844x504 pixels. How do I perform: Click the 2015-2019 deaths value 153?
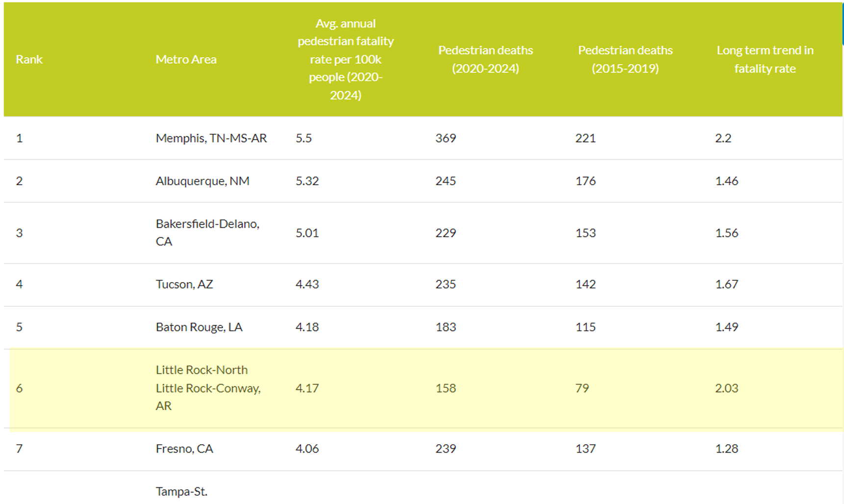coord(585,233)
